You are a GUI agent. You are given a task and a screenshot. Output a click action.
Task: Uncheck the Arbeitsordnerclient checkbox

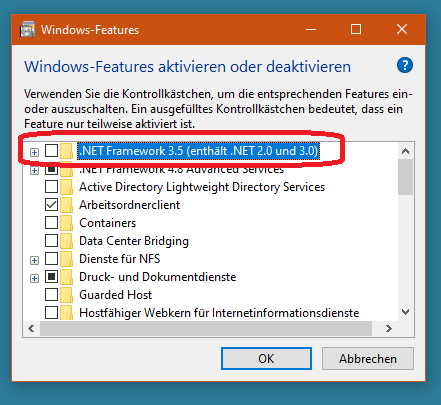pos(51,205)
